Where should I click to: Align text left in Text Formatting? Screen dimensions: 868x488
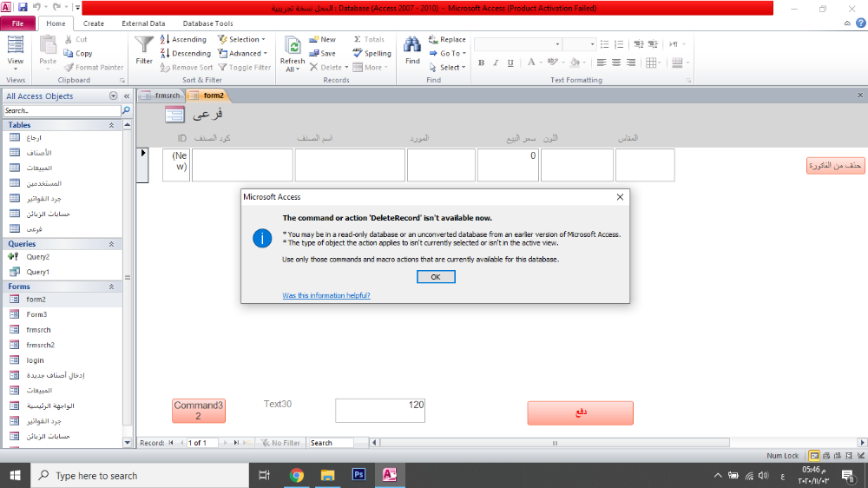pyautogui.click(x=602, y=63)
